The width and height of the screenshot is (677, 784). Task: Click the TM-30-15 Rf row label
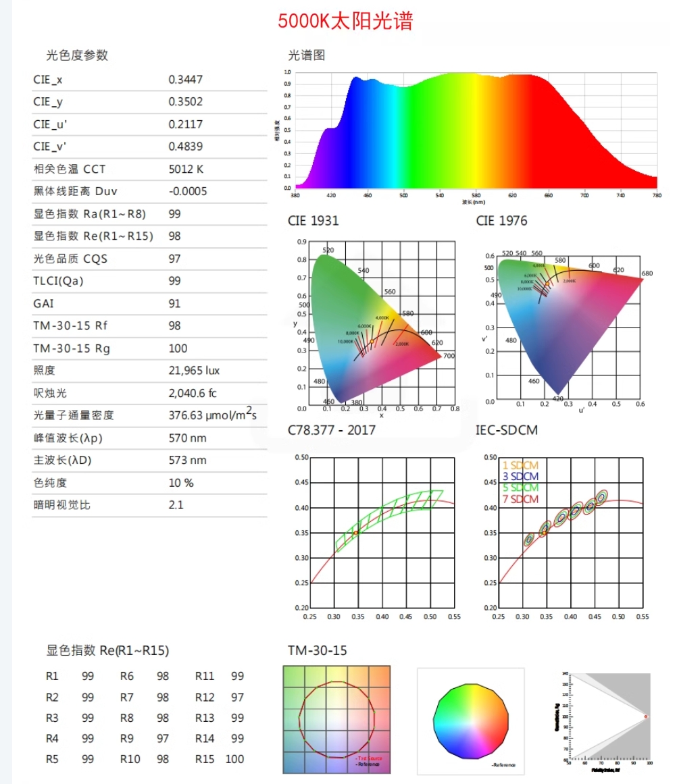click(x=70, y=325)
